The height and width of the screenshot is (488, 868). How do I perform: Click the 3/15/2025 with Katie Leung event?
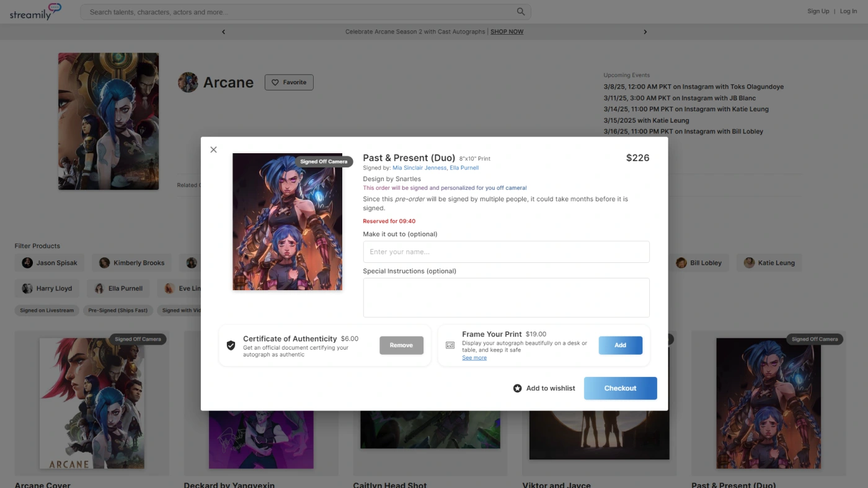646,120
